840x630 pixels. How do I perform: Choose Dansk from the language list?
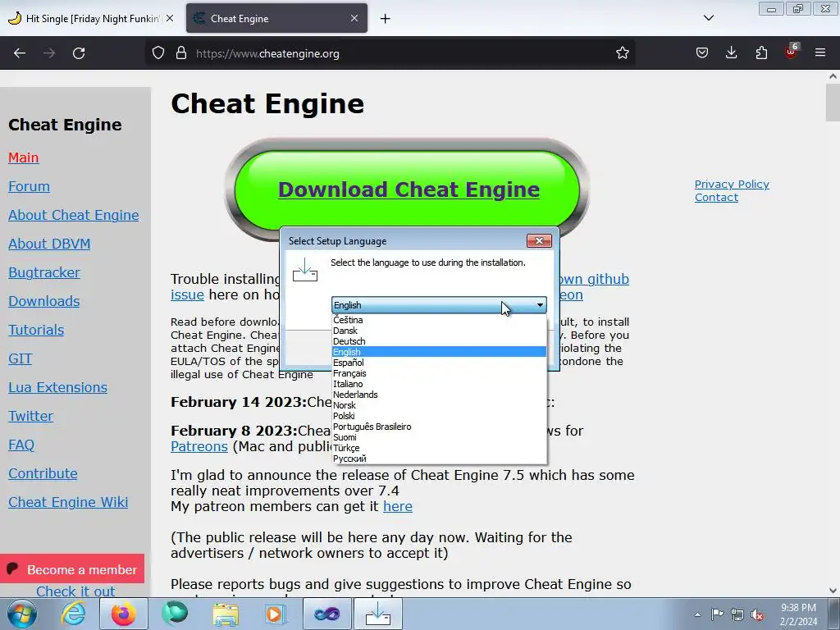pos(440,331)
